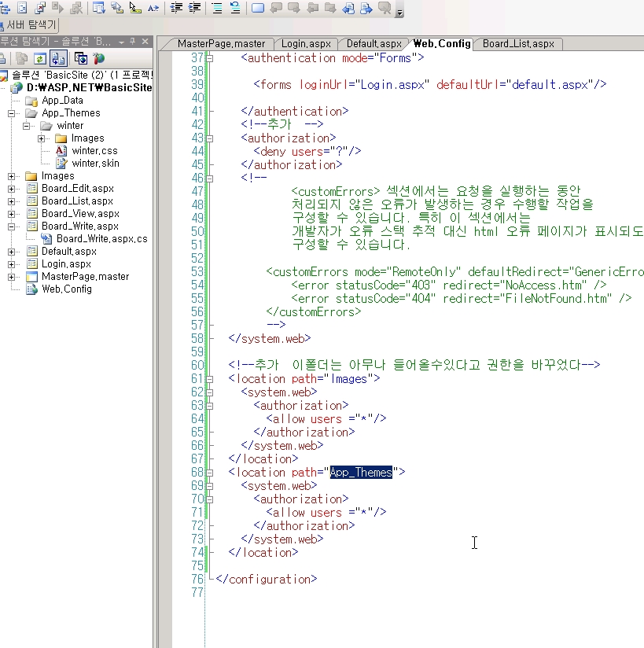Go to previous bookmark in folder
The width and height of the screenshot is (644, 648).
point(312,8)
